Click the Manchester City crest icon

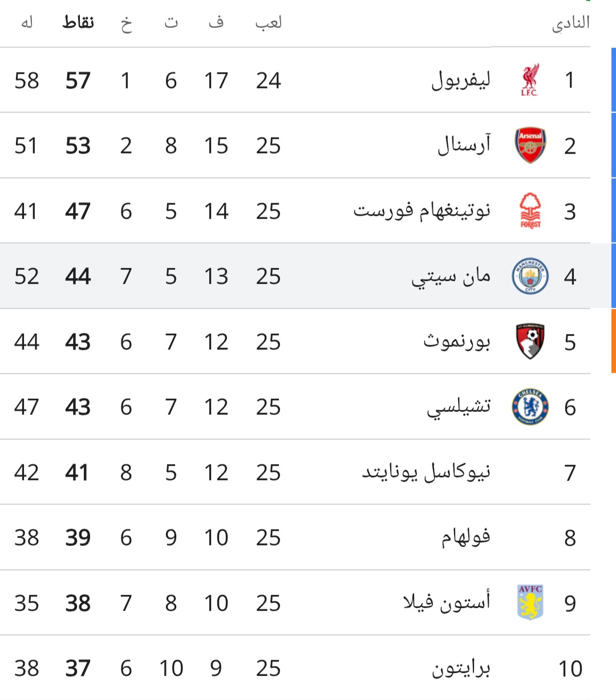click(530, 276)
